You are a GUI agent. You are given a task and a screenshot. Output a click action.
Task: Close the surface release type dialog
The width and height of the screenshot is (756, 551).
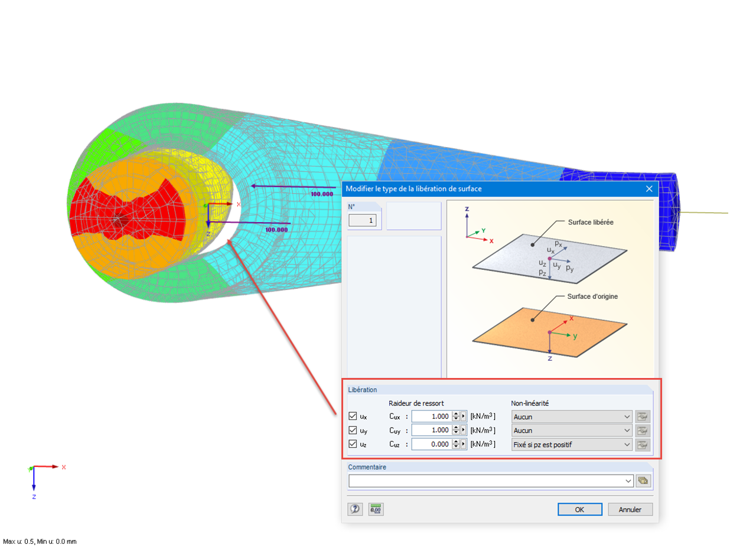(649, 189)
